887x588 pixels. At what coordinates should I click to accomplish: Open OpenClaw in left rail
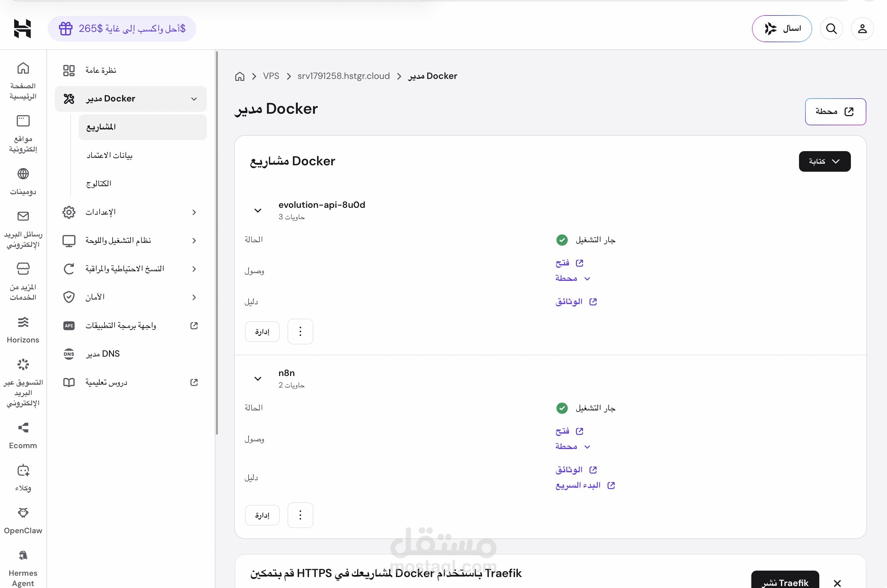coord(23,520)
